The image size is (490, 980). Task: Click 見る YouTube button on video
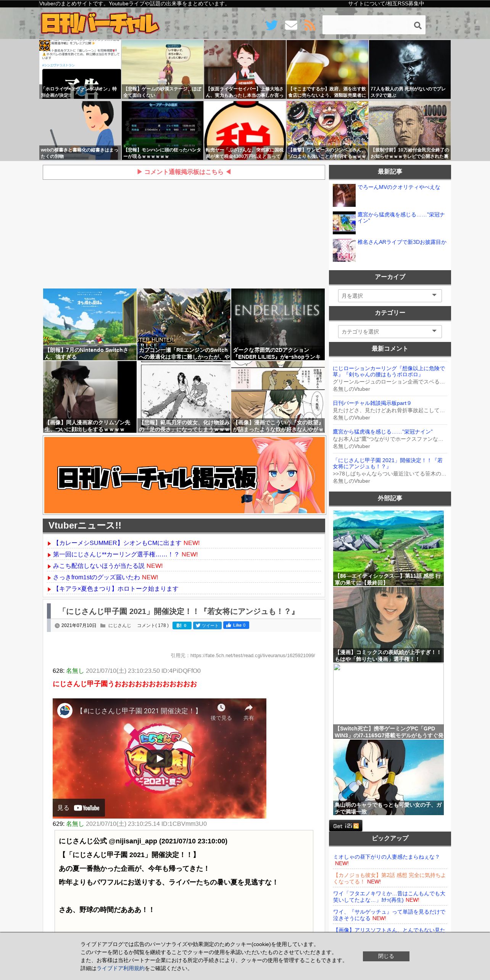click(x=79, y=808)
